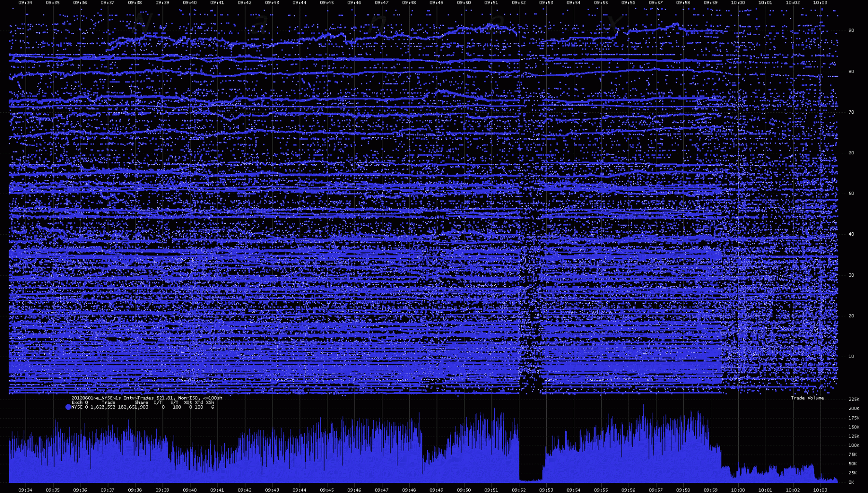Click the trade count 1,828,558
Viewport: 868px width, 493px height.
tap(103, 407)
